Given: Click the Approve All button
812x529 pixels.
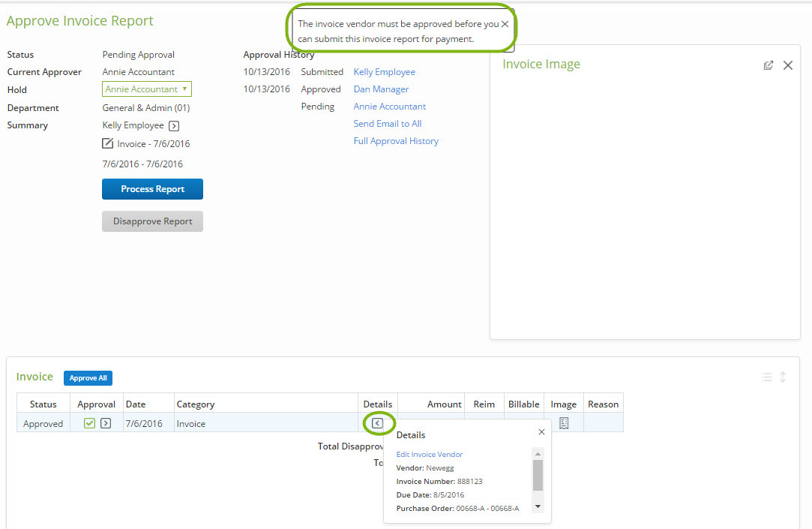Looking at the screenshot, I should click(88, 378).
